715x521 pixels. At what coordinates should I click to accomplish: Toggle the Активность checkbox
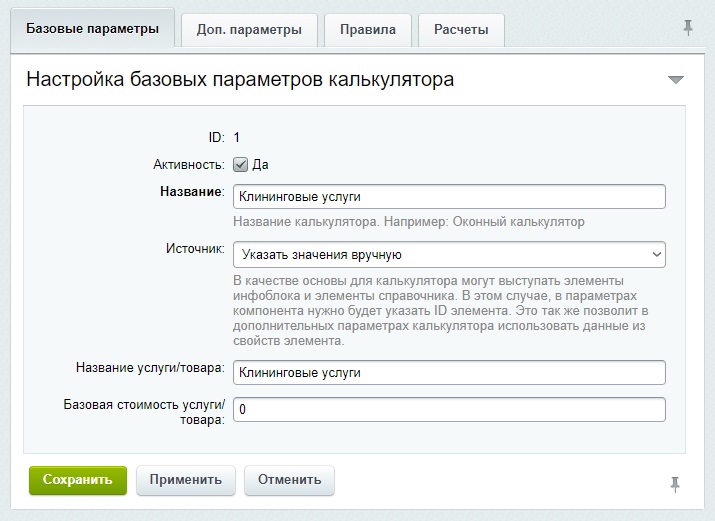(240, 165)
